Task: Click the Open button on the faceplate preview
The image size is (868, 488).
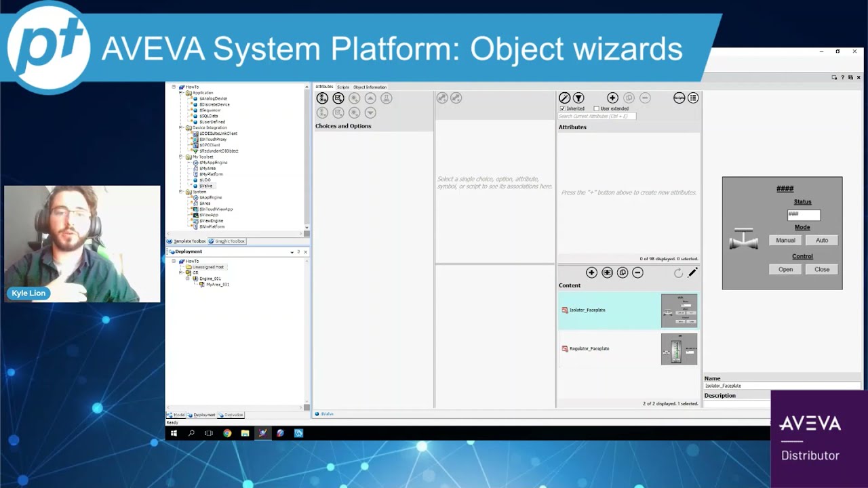Action: coord(785,269)
